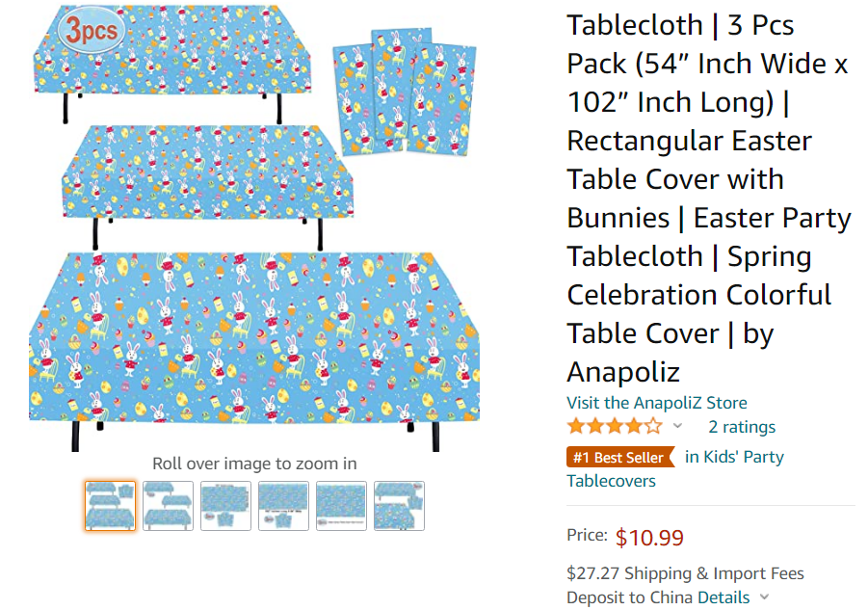Click the $10.99 price
The width and height of the screenshot is (868, 610).
click(x=649, y=538)
